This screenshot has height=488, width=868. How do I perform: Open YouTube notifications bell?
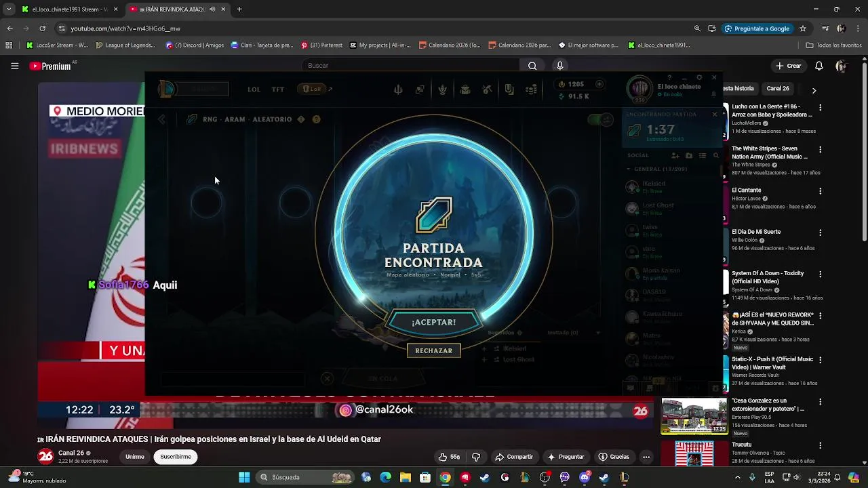coord(819,66)
